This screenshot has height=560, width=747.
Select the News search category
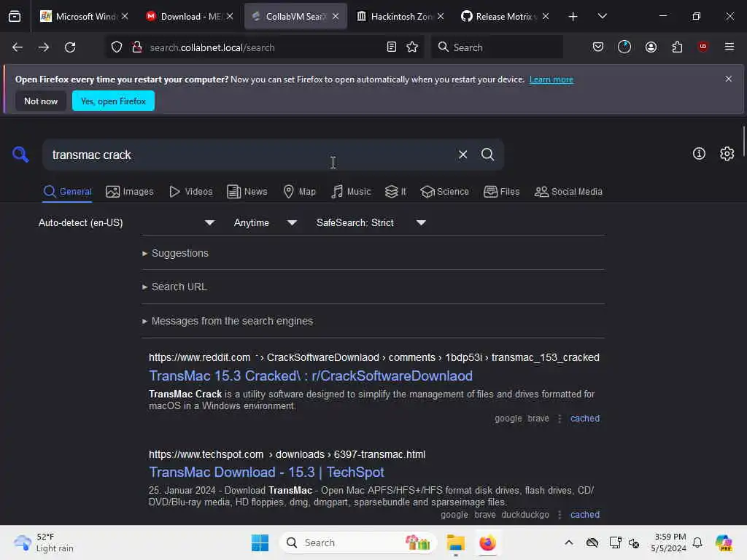coord(247,192)
